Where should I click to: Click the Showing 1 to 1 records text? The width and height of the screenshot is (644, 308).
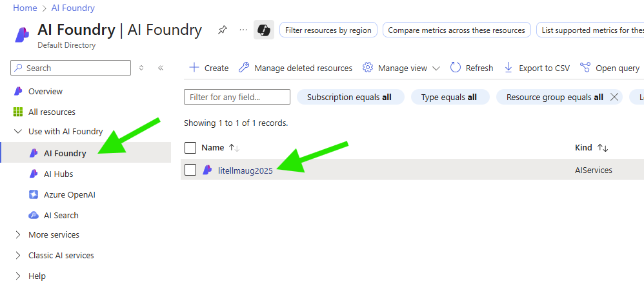pos(236,123)
